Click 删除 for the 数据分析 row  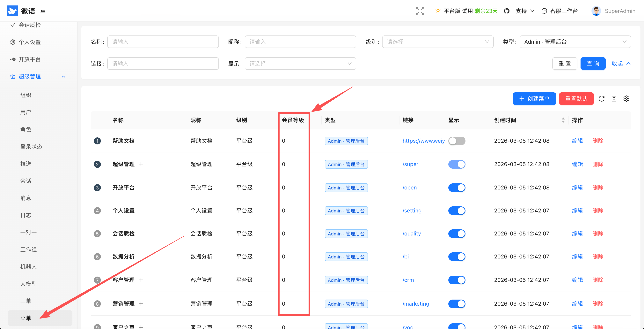click(598, 257)
